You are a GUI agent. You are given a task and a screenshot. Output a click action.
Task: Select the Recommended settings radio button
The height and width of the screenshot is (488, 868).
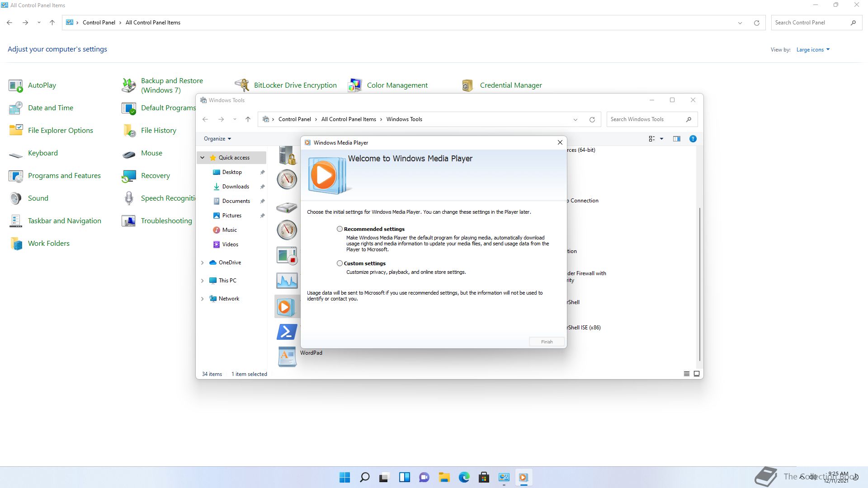tap(340, 229)
